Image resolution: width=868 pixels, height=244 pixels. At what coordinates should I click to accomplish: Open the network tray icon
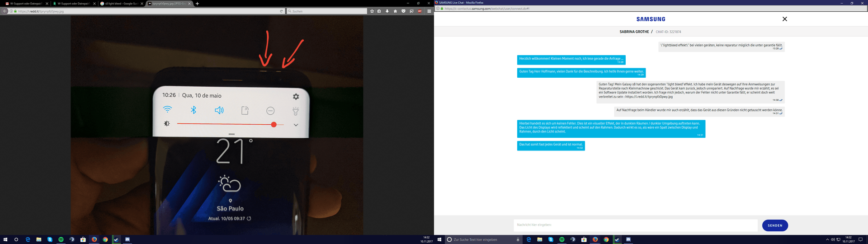tap(839, 239)
